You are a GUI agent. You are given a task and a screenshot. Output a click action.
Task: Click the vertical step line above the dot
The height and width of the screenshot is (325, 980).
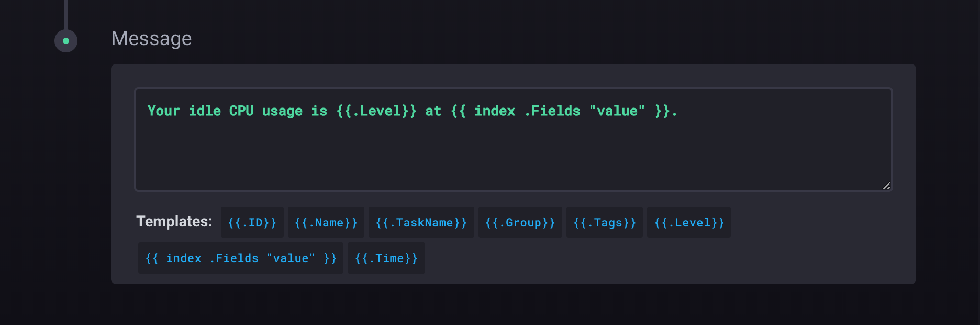(x=66, y=15)
